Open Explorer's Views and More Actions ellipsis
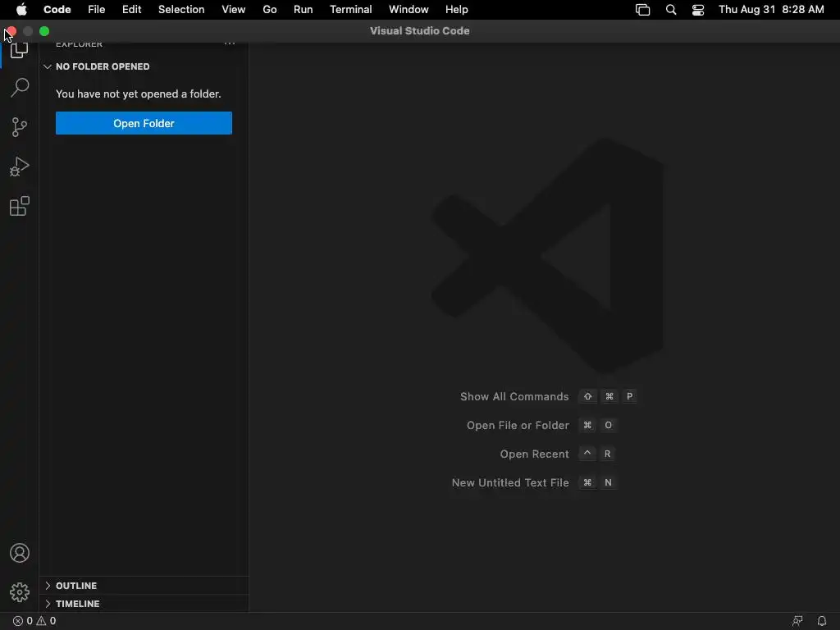The height and width of the screenshot is (630, 840). click(x=230, y=44)
